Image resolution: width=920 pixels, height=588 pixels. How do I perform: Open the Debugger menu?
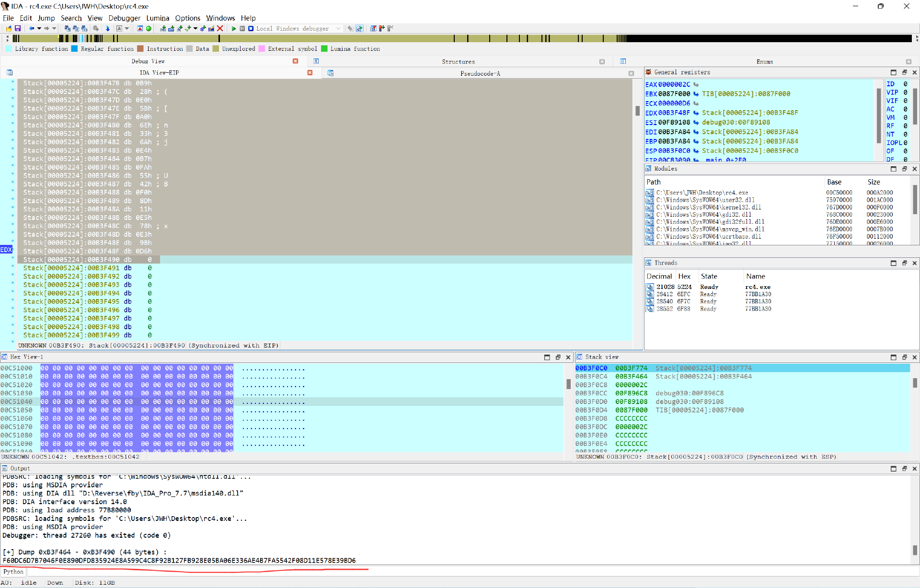(124, 18)
